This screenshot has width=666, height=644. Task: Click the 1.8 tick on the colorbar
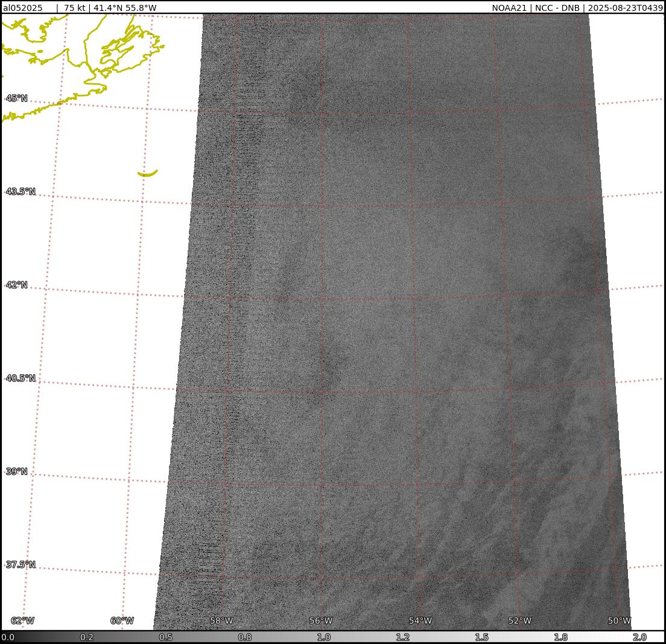click(x=560, y=637)
